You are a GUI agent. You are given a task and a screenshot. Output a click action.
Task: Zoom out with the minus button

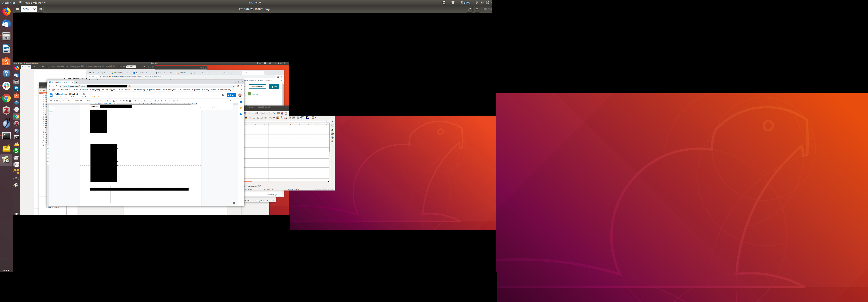[x=17, y=9]
